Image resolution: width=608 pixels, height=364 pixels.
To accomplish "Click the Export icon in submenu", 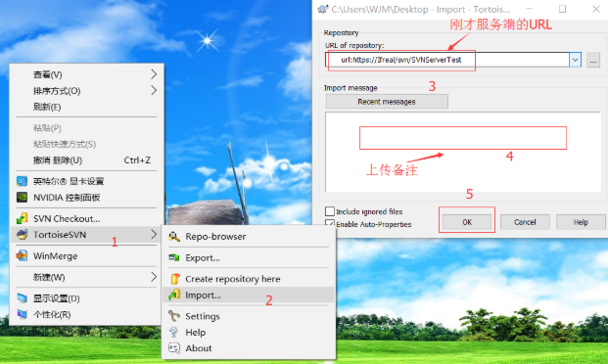I will [x=174, y=257].
